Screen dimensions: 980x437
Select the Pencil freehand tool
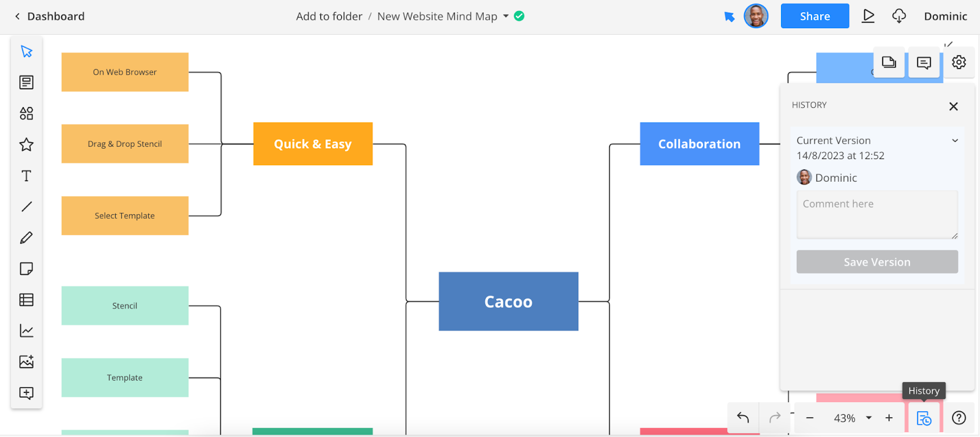pos(26,237)
